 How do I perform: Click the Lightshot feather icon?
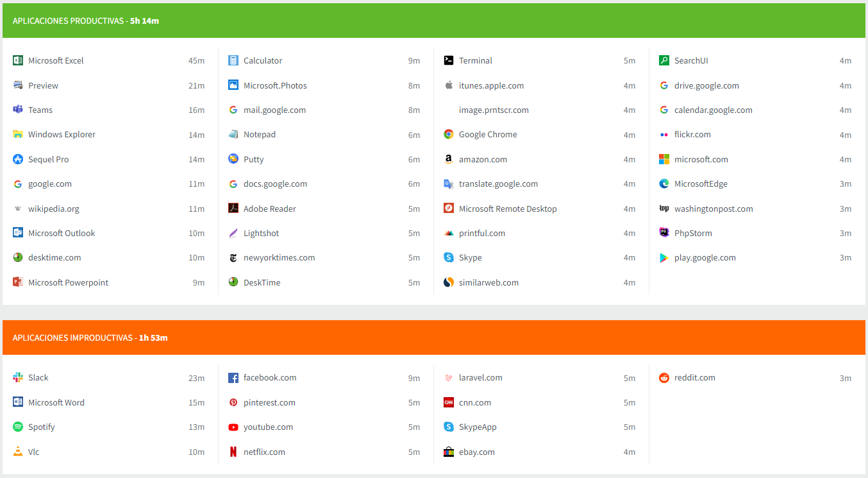tap(233, 233)
